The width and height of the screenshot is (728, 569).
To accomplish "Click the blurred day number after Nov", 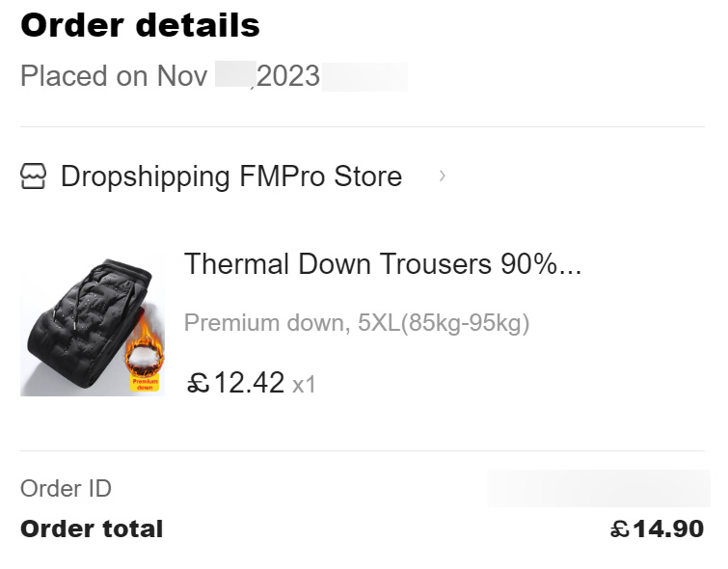I will (x=235, y=74).
